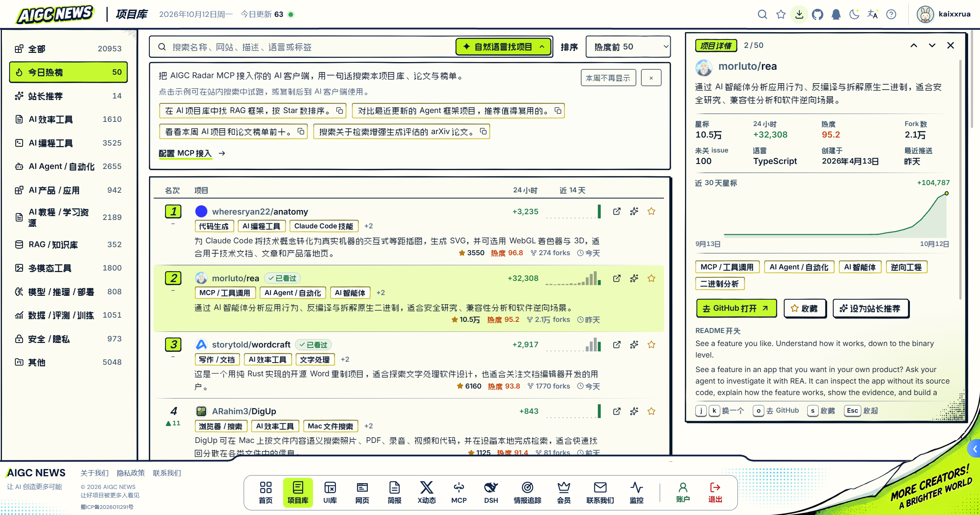Open 配置 MCP 接入 link
Image resolution: width=980 pixels, height=515 pixels.
pos(192,153)
